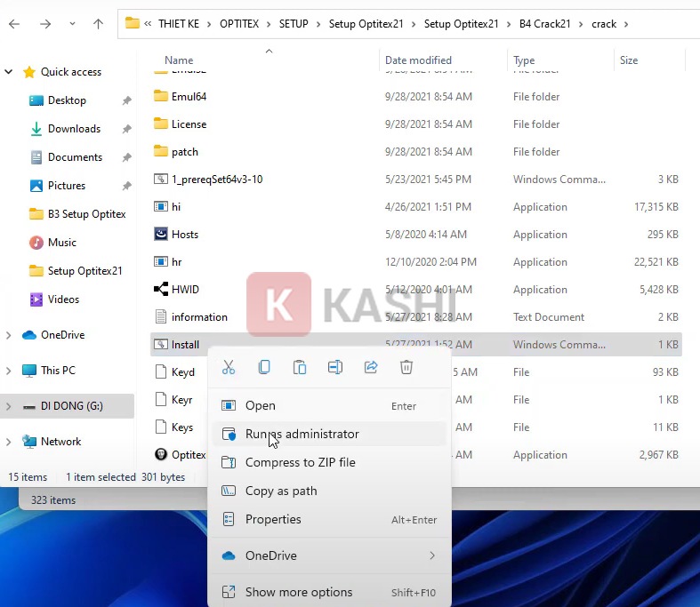700x607 pixels.
Task: Unpin Documents using its pin icon
Action: point(127,157)
